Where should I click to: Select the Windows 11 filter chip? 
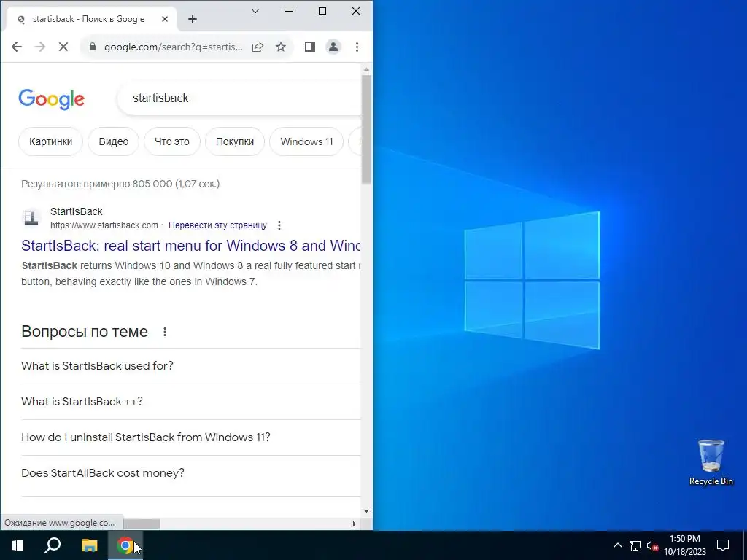coord(306,141)
